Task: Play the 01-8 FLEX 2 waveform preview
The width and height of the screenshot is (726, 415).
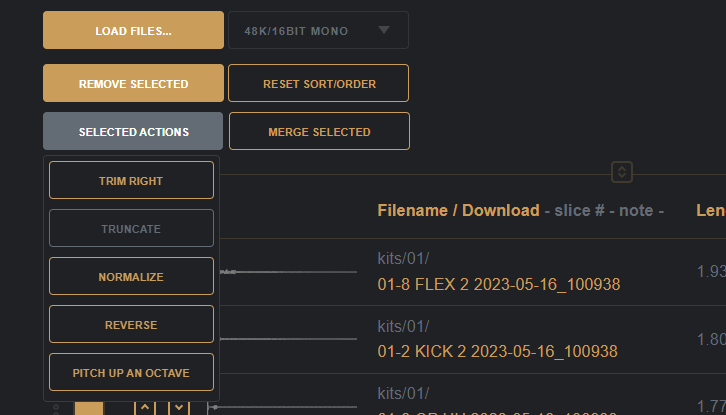Action: click(290, 272)
